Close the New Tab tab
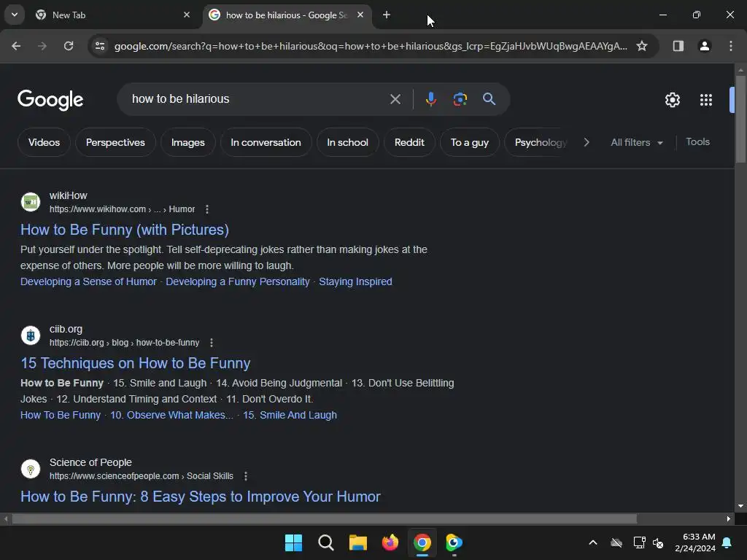 coord(187,15)
